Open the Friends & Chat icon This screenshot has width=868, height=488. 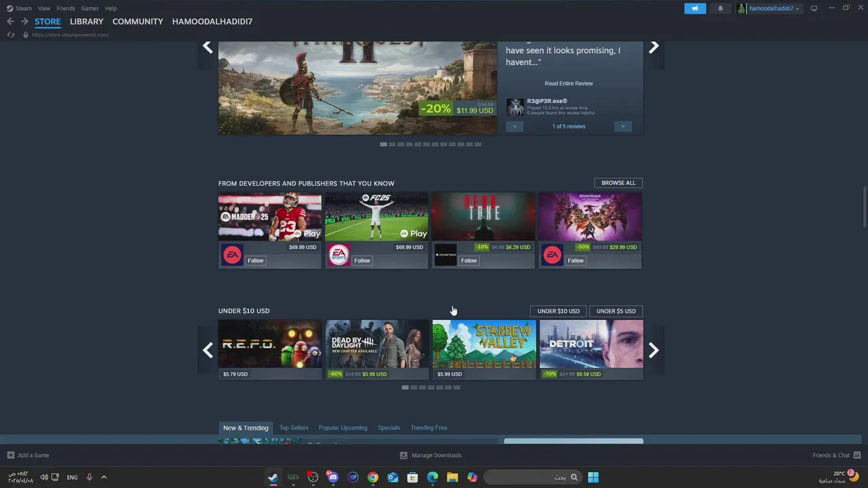[857, 455]
